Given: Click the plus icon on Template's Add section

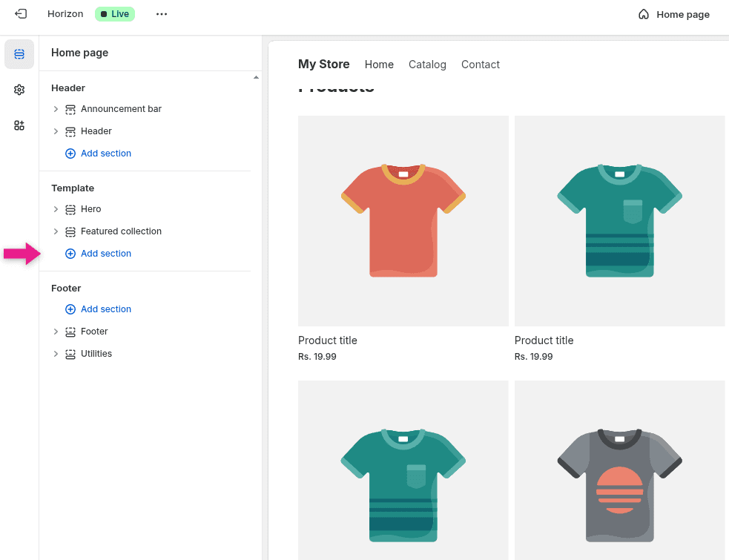Looking at the screenshot, I should [x=70, y=253].
